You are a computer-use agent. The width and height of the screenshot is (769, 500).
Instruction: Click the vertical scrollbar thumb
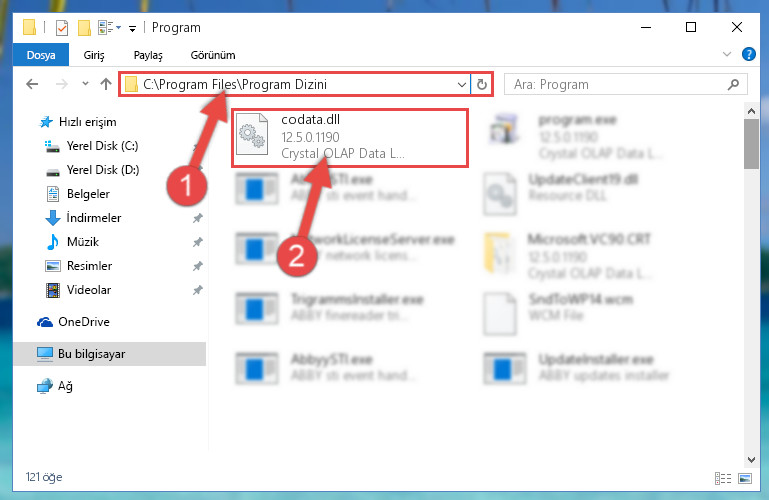point(751,144)
